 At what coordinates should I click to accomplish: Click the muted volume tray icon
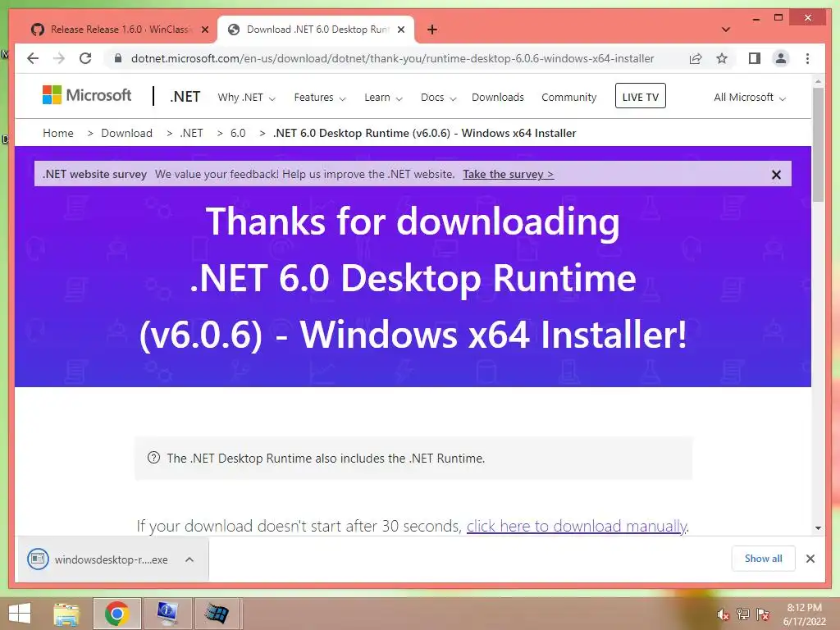(x=724, y=614)
